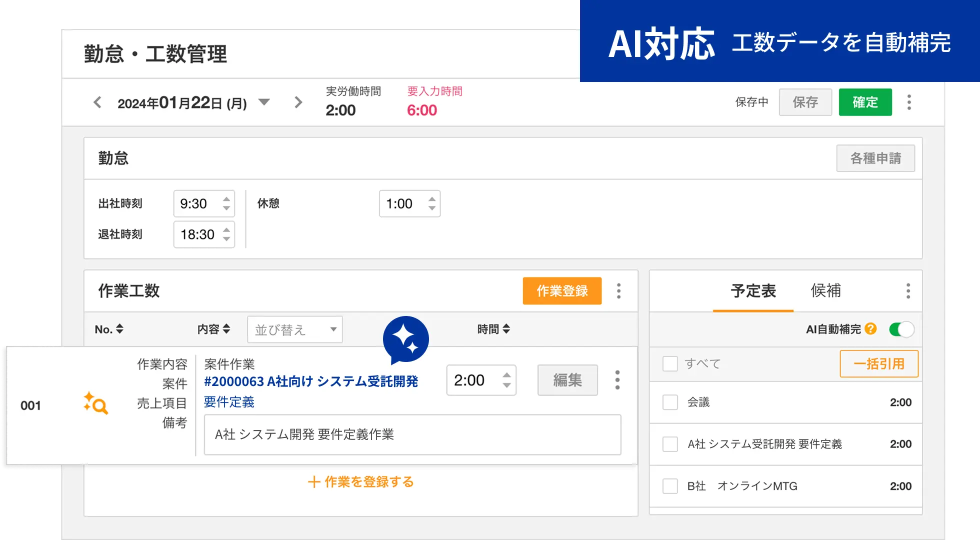
Task: Click the 要入力時間 6:00 value
Action: (422, 110)
